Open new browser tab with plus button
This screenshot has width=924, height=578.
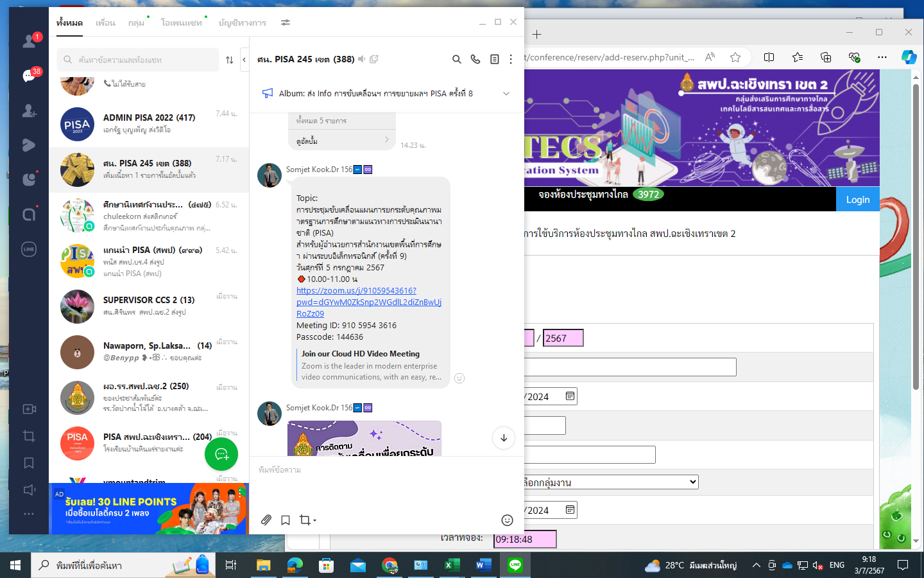coord(537,34)
